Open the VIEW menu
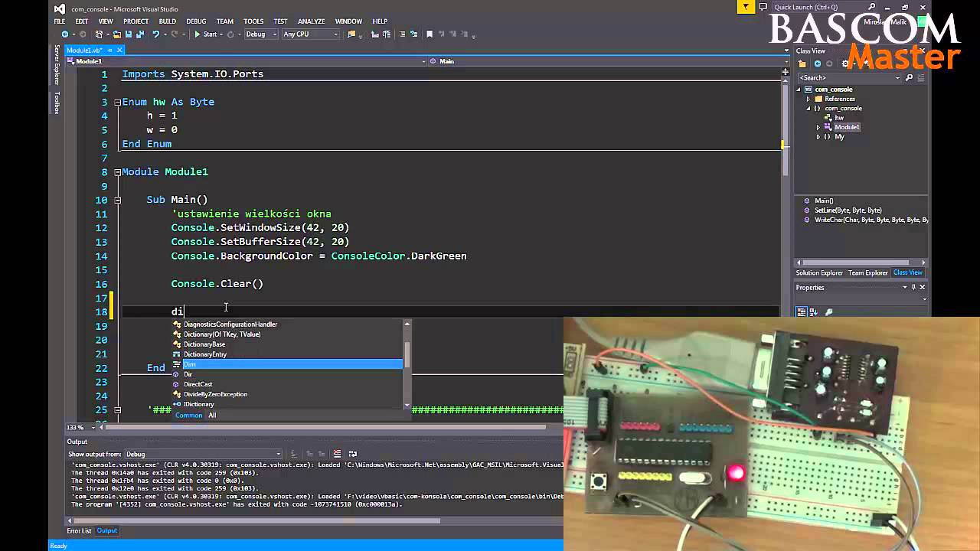Screen dimensions: 980x551 click(106, 21)
